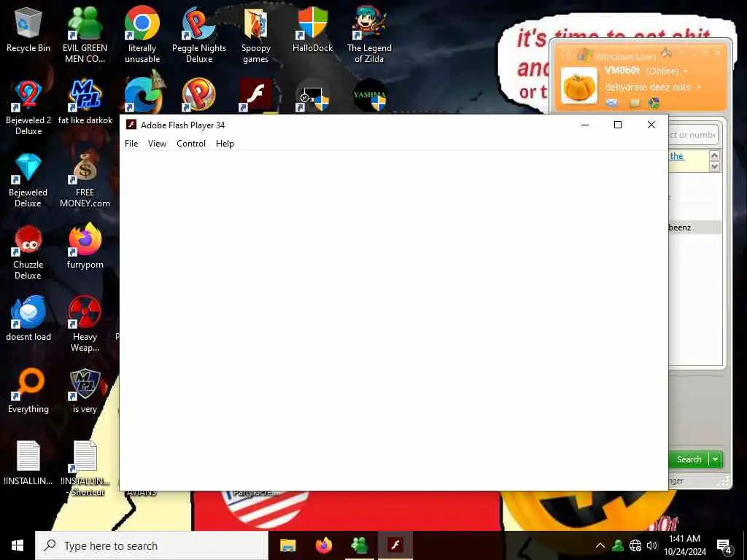Click the scroll down arrow in Messenger notice
This screenshot has width=747, height=560.
[714, 166]
